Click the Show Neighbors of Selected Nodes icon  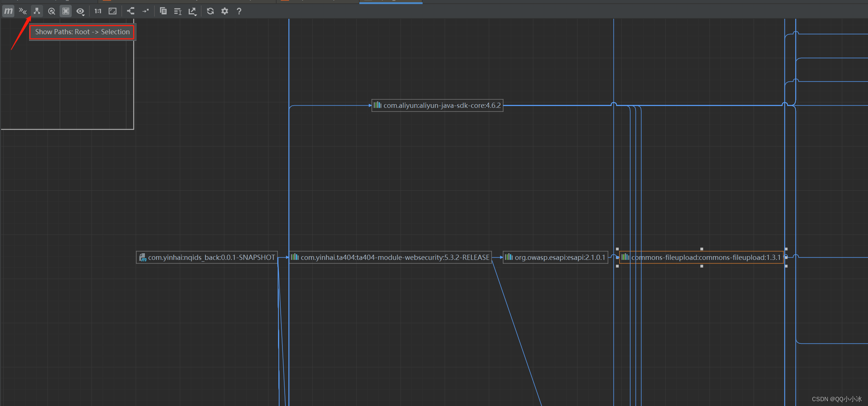click(51, 11)
